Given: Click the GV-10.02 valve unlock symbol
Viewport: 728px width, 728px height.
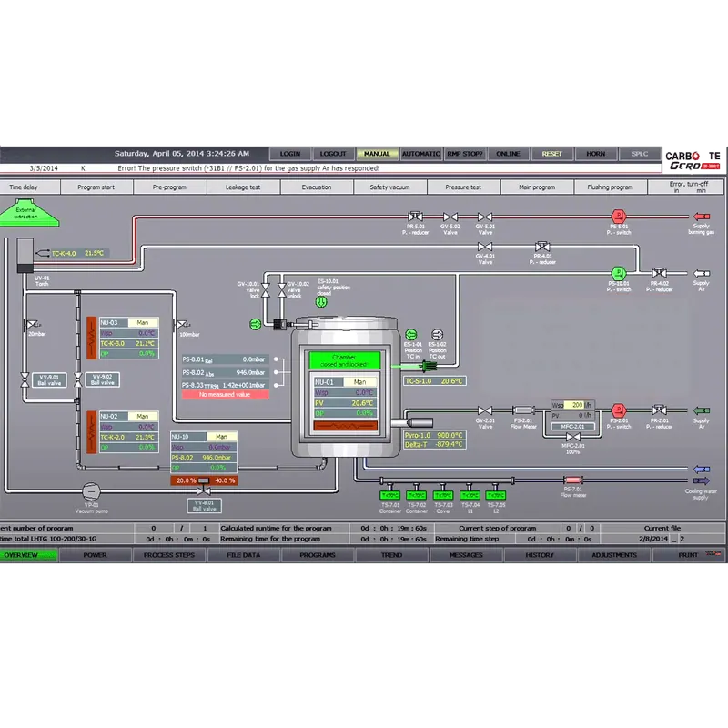Looking at the screenshot, I should [x=281, y=290].
